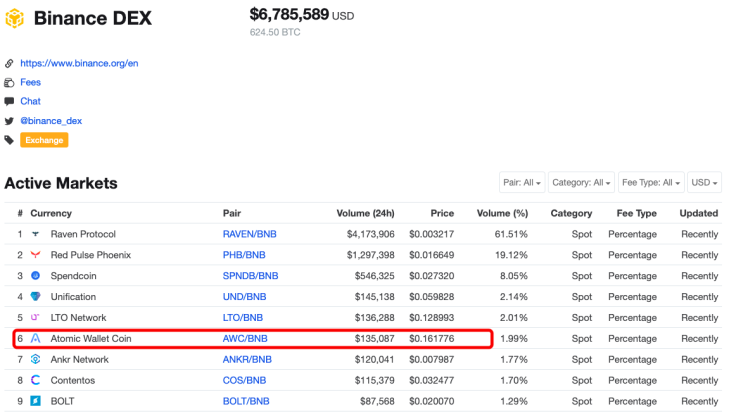This screenshot has width=736, height=414.
Task: Click the Ankr Network currency name
Action: 79,359
